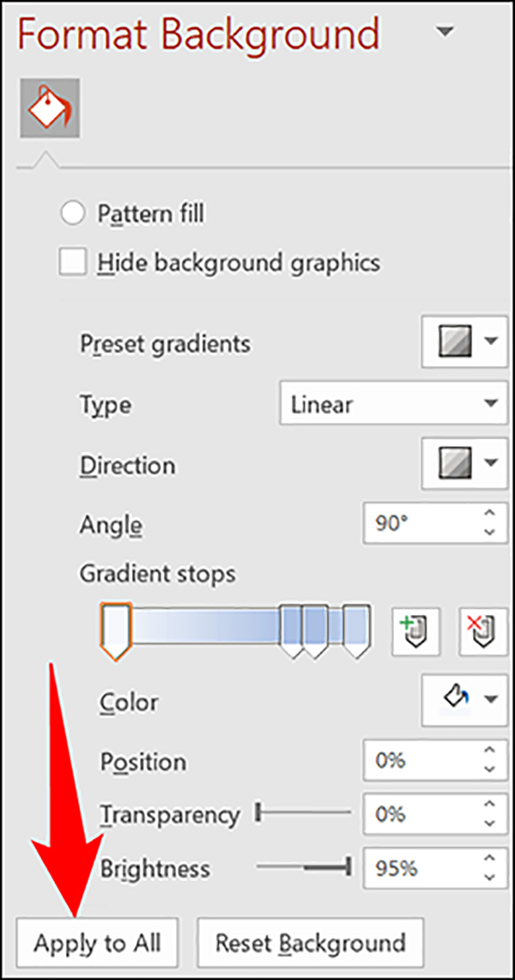The width and height of the screenshot is (515, 980).
Task: Click the Preset gradients swatch icon
Action: 451,343
